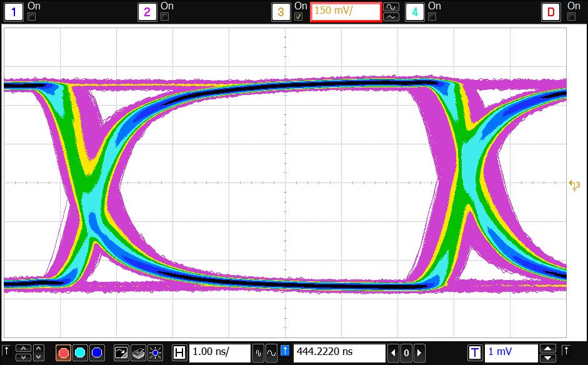The height and width of the screenshot is (365, 588).
Task: Open horizontal settings with the H icon
Action: coord(179,352)
